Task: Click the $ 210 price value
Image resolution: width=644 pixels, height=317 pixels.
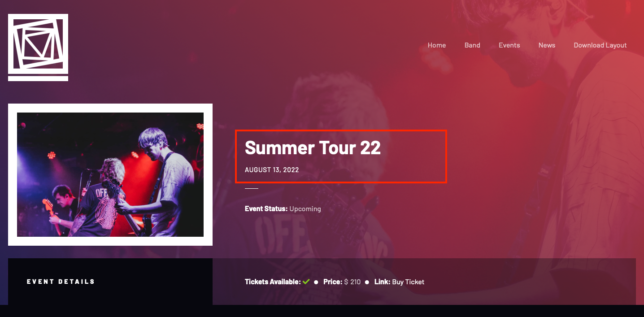Action: click(352, 282)
